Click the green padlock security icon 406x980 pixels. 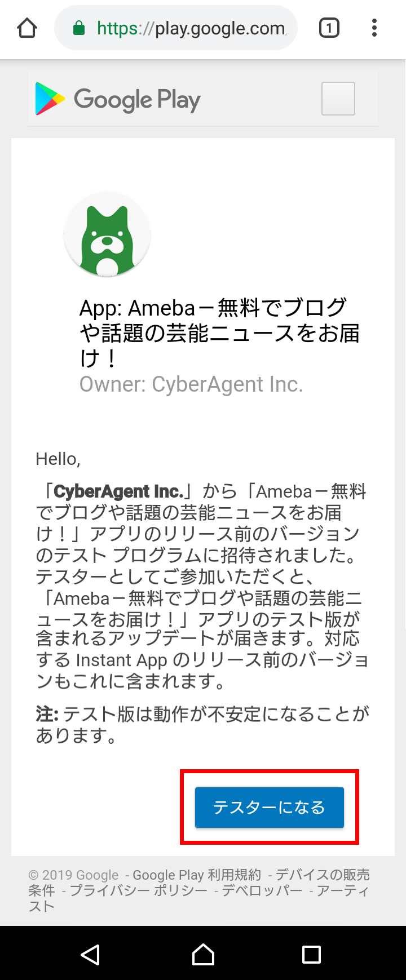click(79, 28)
